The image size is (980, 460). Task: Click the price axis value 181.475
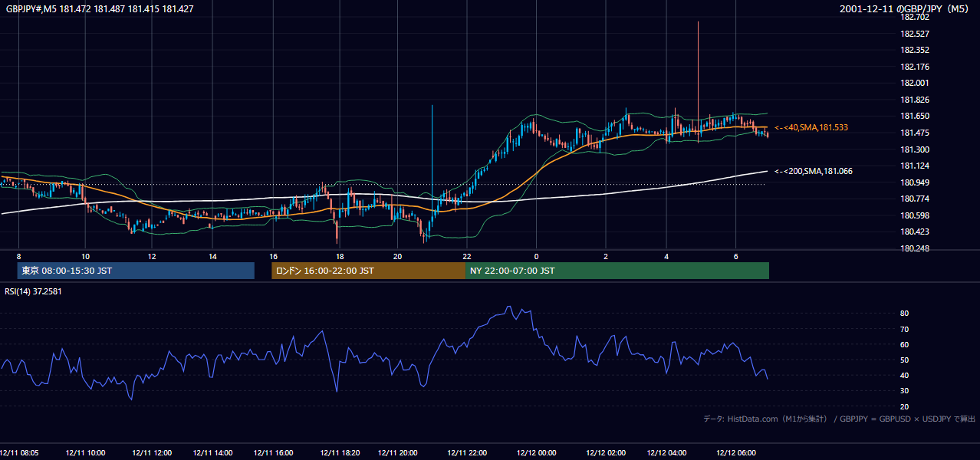pyautogui.click(x=915, y=133)
